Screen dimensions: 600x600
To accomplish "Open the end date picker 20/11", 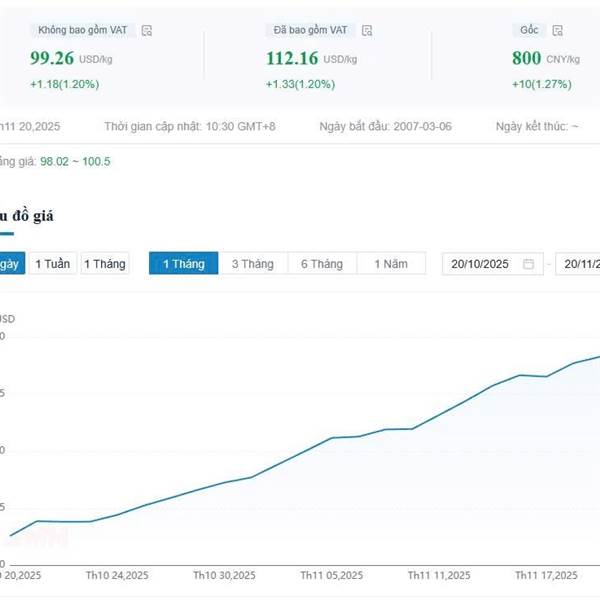I will click(580, 264).
